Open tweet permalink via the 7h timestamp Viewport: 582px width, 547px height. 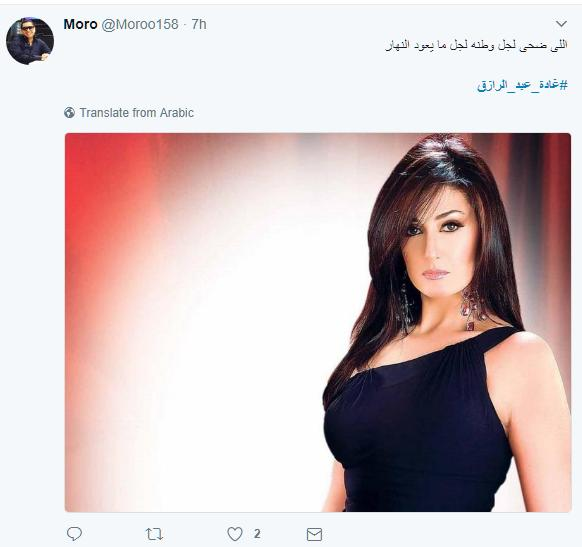point(199,24)
